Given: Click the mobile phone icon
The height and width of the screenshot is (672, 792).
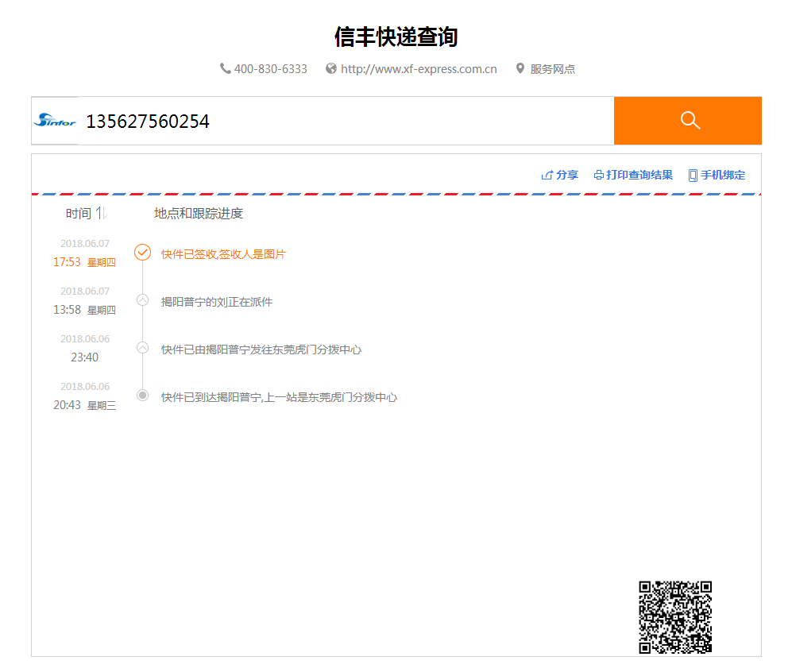Looking at the screenshot, I should pyautogui.click(x=693, y=176).
